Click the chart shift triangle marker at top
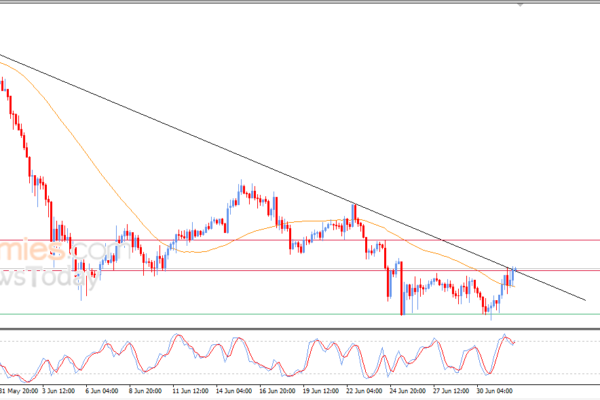Viewport: 600px width, 400px height. pos(520,5)
